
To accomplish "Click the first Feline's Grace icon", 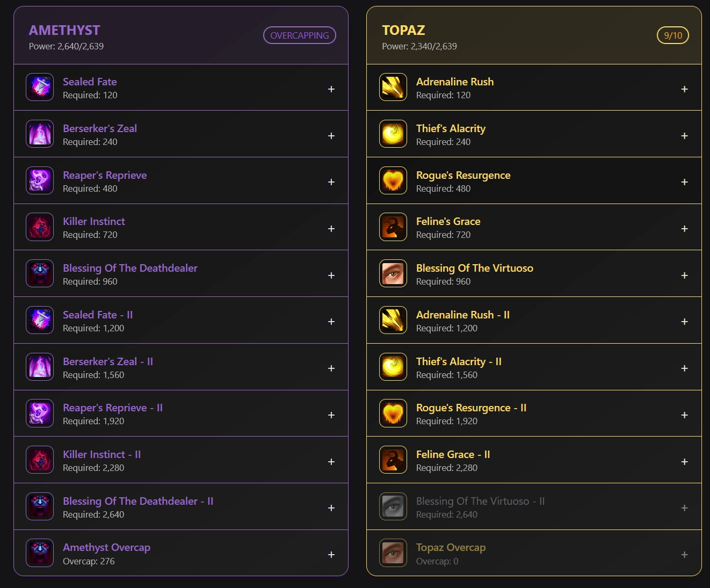I will [393, 227].
